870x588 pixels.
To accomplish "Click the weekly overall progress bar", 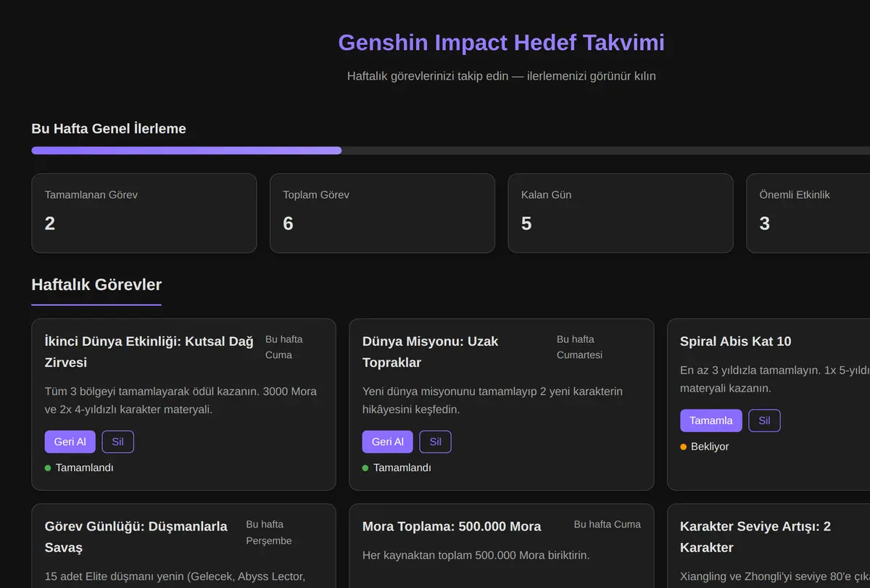I will coord(450,151).
